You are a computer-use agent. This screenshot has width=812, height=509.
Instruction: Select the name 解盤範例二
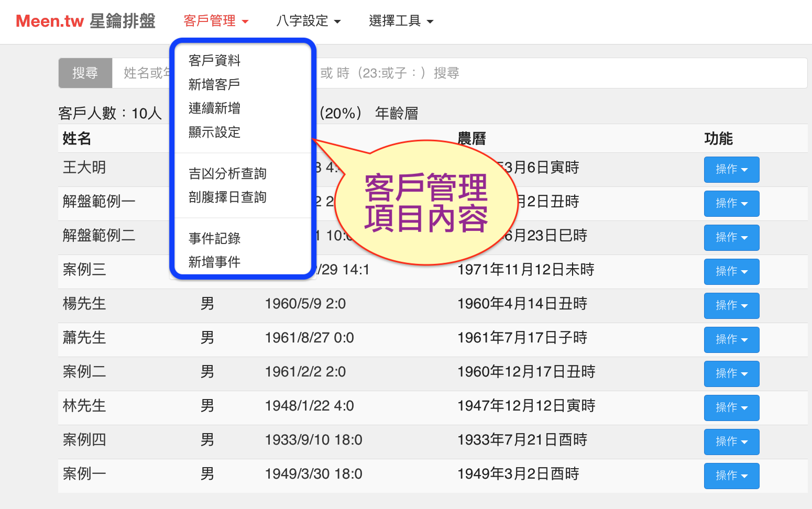tap(99, 235)
